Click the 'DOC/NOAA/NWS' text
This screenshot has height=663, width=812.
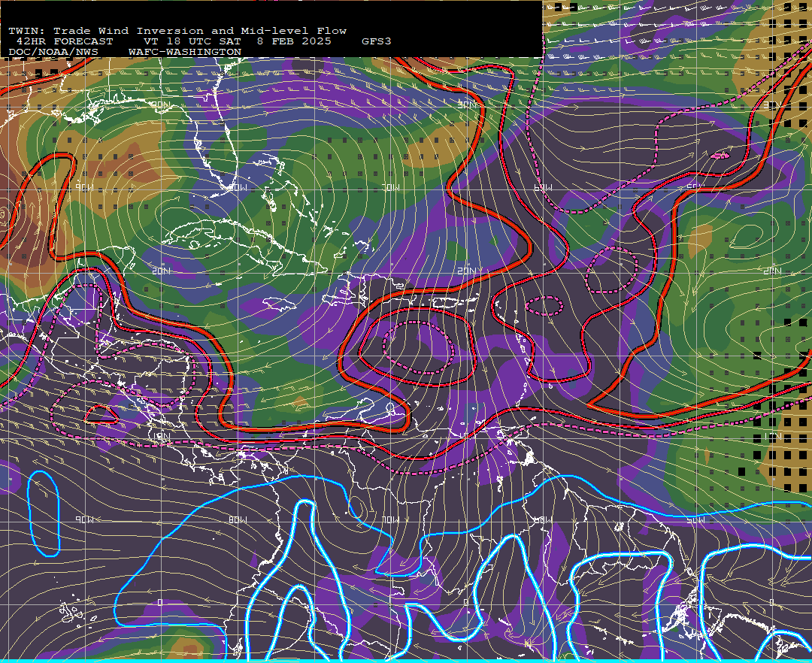tap(53, 53)
